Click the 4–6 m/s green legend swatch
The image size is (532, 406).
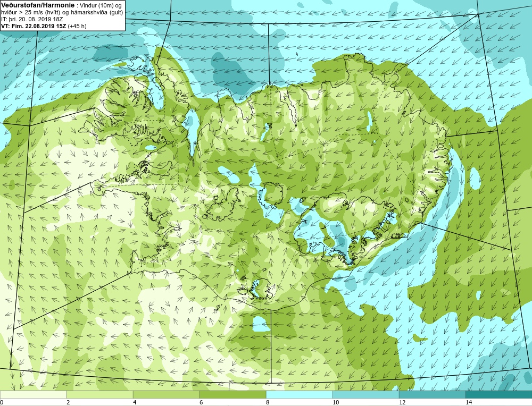click(166, 394)
